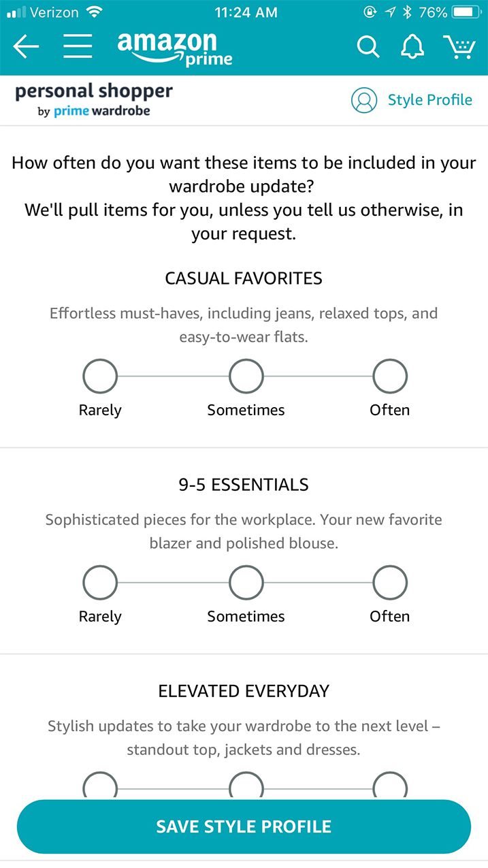The width and height of the screenshot is (488, 868).
Task: Select Sometimes under Casual Favorites
Action: point(246,376)
